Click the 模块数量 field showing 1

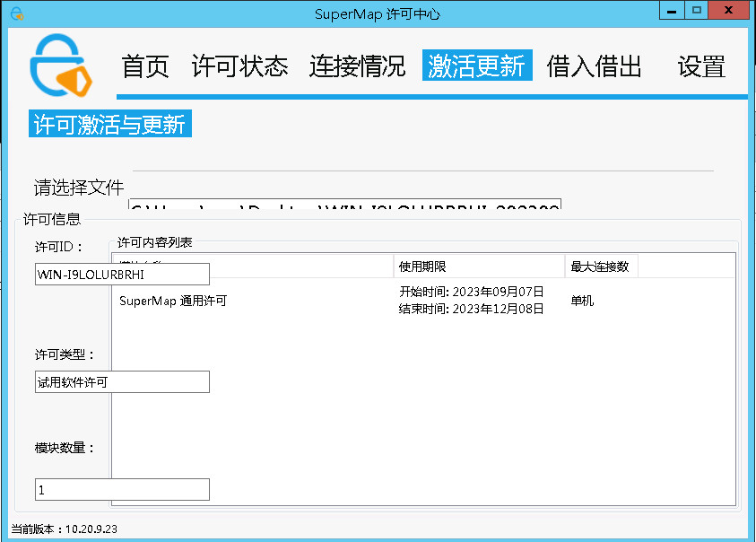pyautogui.click(x=122, y=489)
